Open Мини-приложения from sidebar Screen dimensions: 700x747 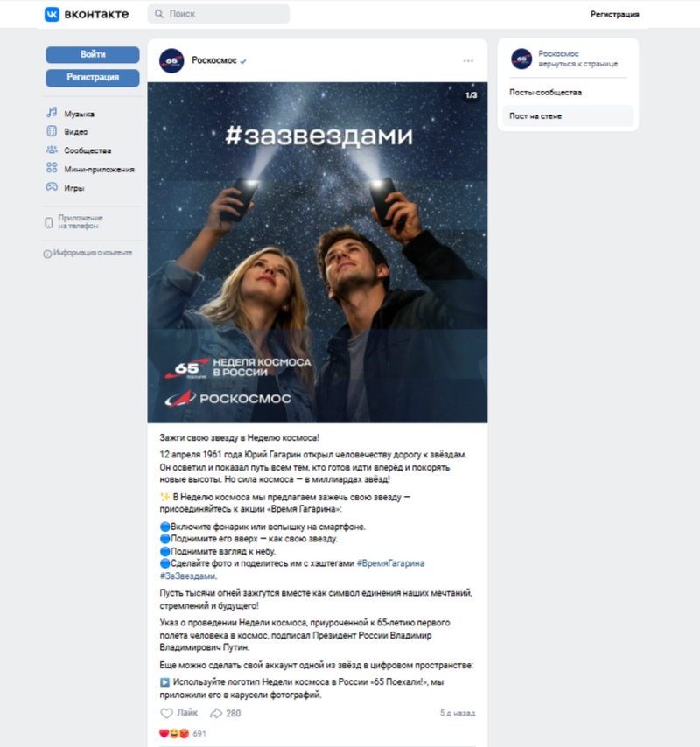[x=98, y=169]
